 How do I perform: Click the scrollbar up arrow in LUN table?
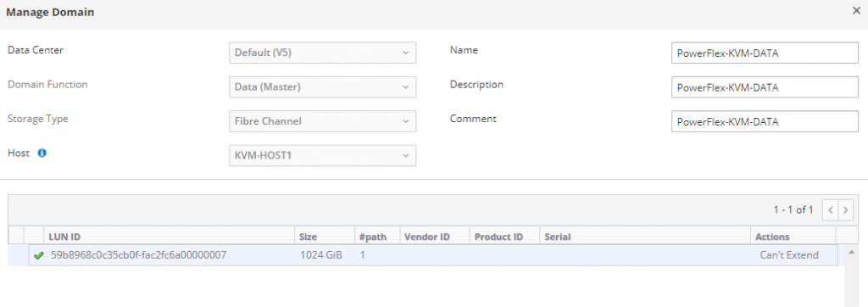[850, 252]
